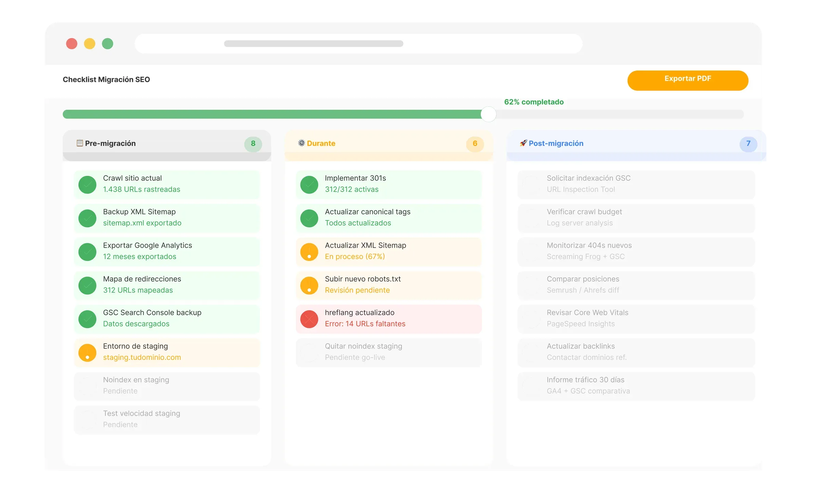Toggle green check for Backup XML Sitemap
This screenshot has width=818, height=504.
click(87, 218)
